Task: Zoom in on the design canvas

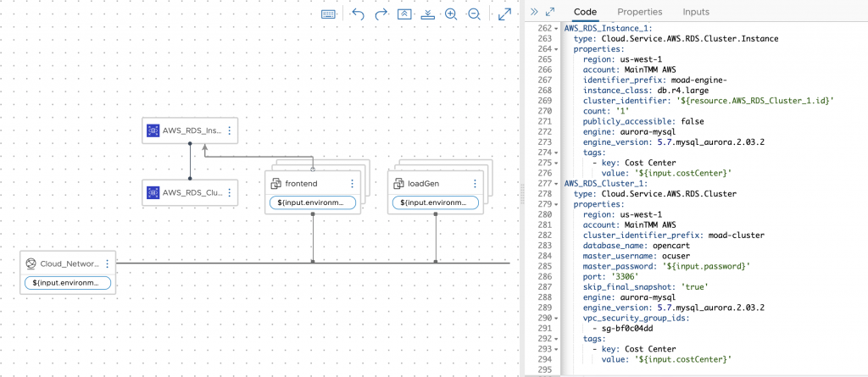Action: 451,14
